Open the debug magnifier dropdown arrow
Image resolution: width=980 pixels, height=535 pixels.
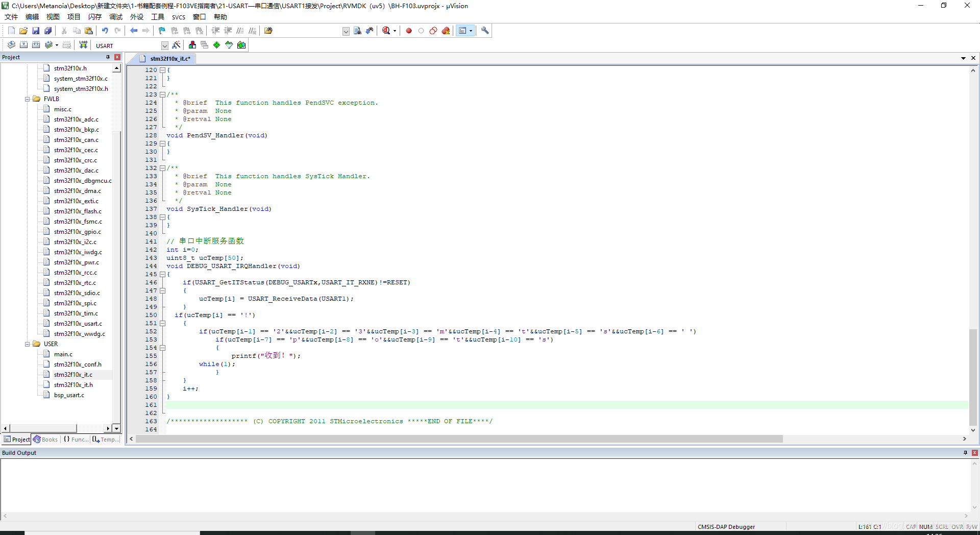coord(395,31)
